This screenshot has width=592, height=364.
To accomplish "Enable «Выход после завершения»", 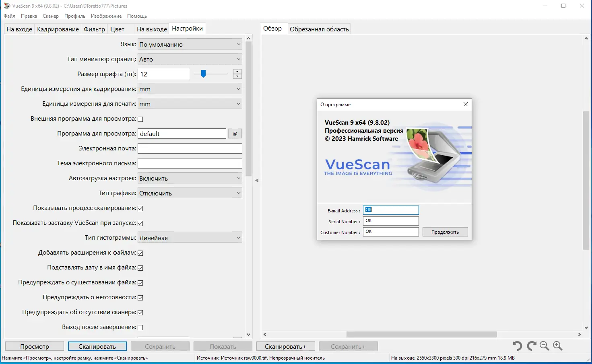I will pos(140,327).
